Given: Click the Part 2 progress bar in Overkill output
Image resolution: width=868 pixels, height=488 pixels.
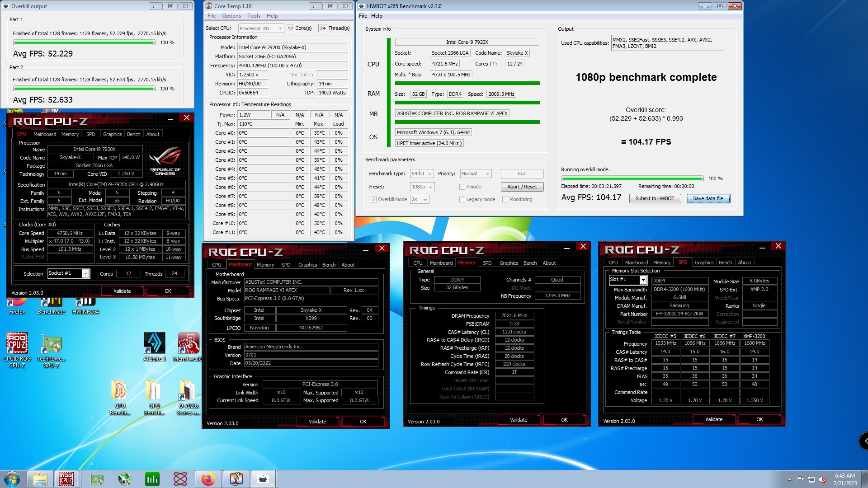Looking at the screenshot, I should click(84, 89).
